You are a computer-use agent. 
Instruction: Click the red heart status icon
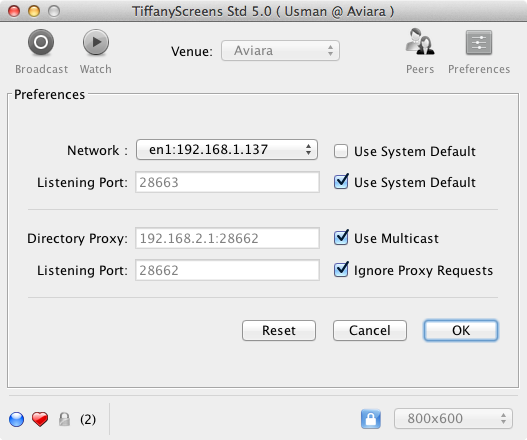(x=40, y=419)
